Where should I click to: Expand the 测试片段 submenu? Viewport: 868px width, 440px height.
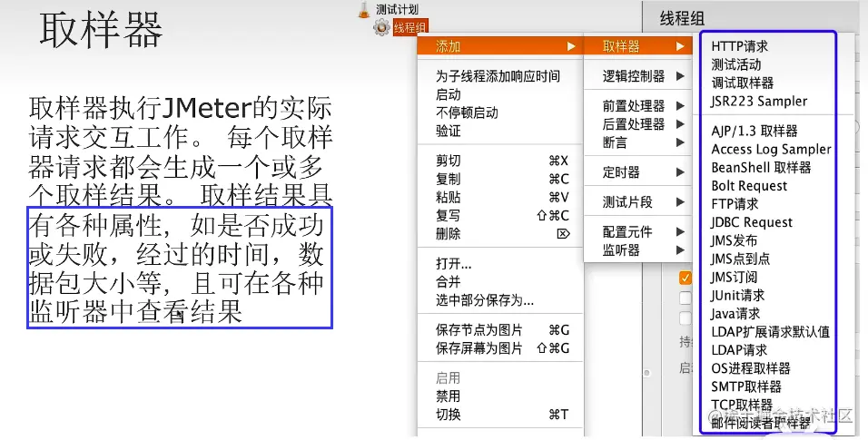(x=638, y=202)
